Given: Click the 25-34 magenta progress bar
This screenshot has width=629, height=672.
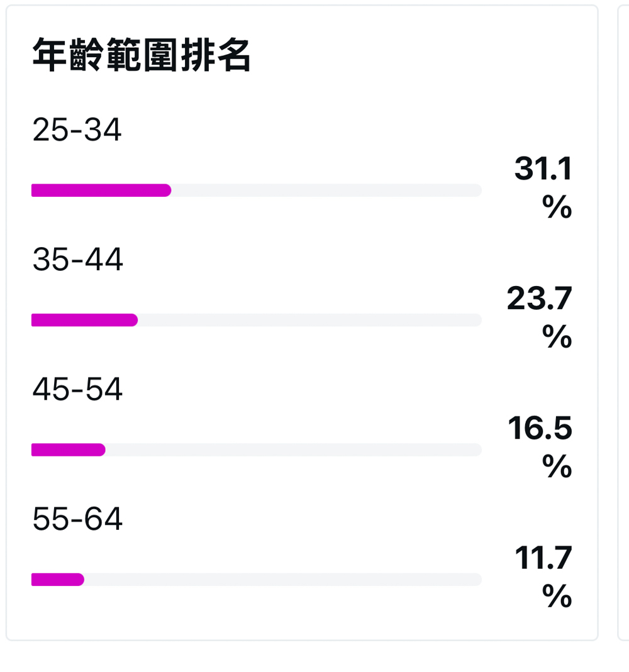Looking at the screenshot, I should click(x=101, y=190).
